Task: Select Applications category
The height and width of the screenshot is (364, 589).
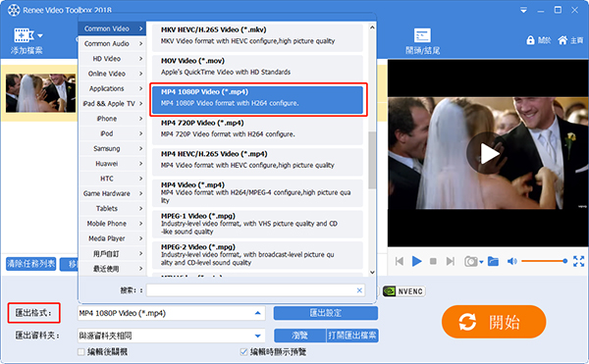Action: [x=112, y=88]
